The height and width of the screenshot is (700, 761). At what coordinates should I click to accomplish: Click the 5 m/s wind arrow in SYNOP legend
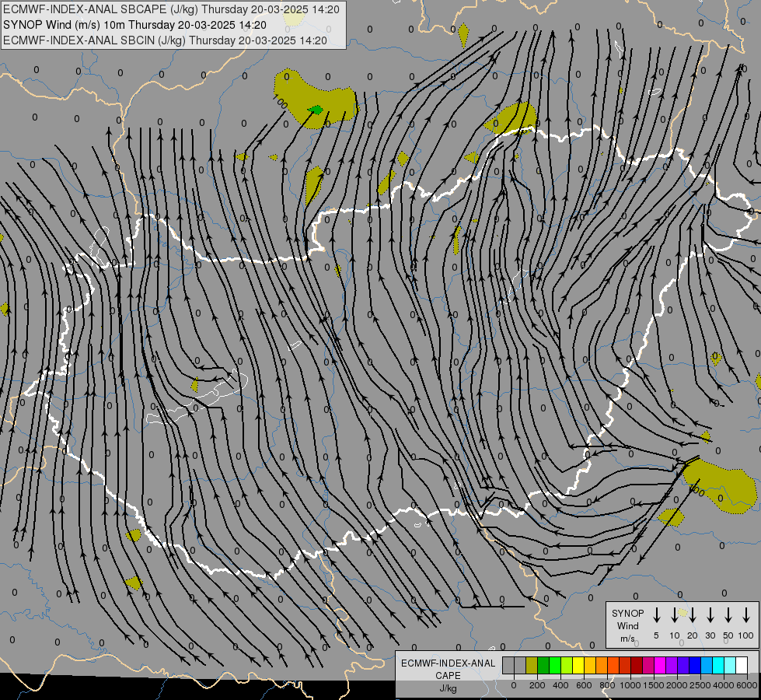[656, 614]
